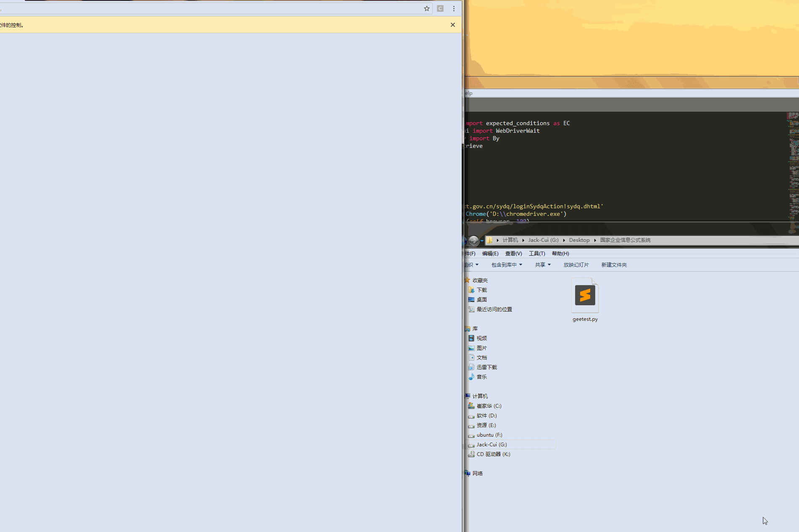This screenshot has width=799, height=532.
Task: Open the 文档 library
Action: (481, 358)
